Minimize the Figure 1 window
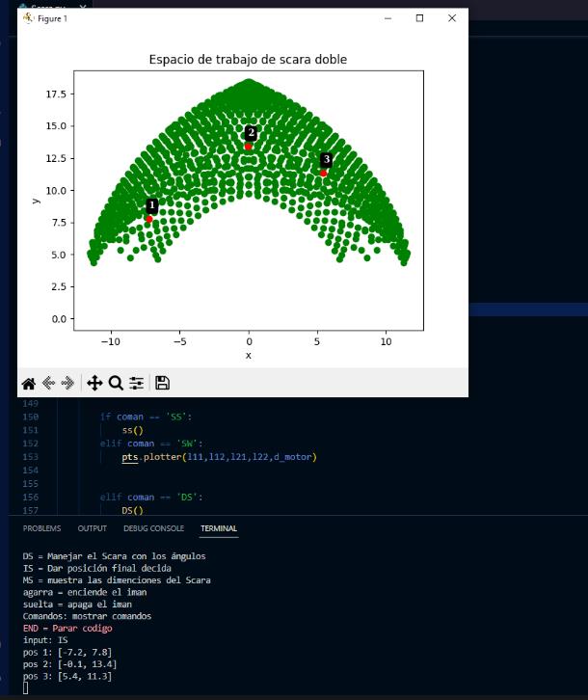Screen dimensions: 588x700 click(x=388, y=18)
